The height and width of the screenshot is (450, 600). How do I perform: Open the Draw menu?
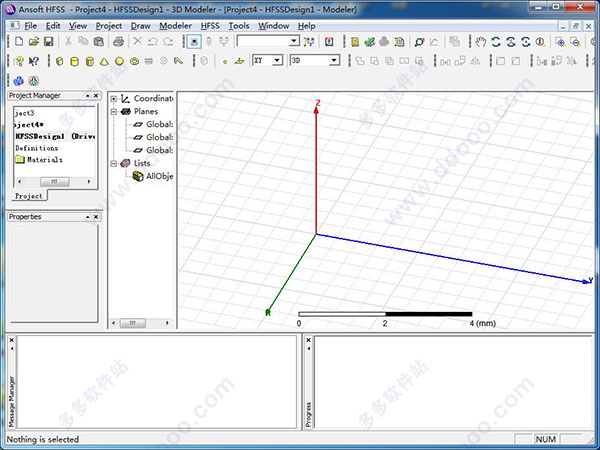coord(140,26)
